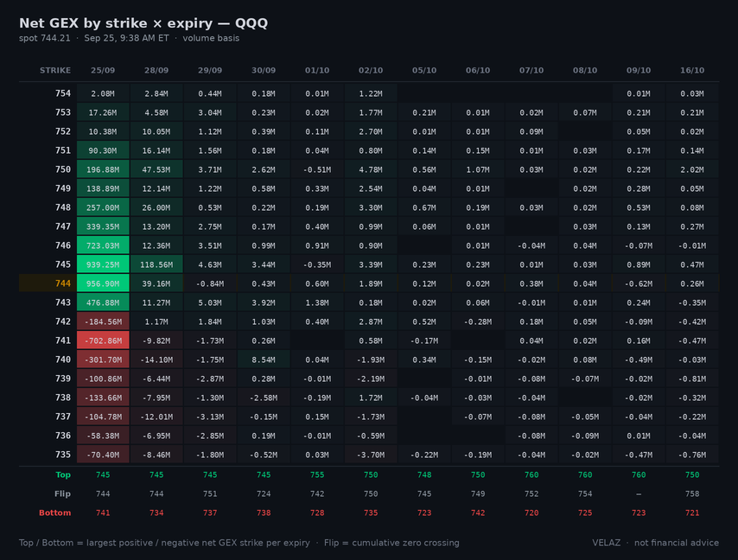The width and height of the screenshot is (738, 560).
Task: Click Top value 755 under 01/10
Action: 317,474
